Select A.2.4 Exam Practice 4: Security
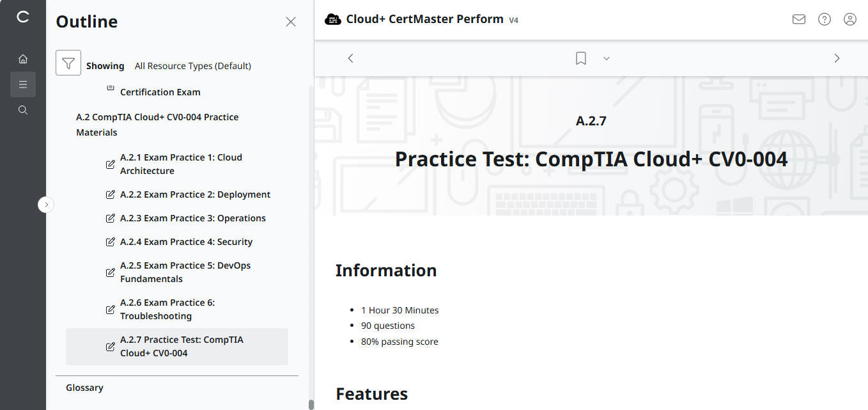The width and height of the screenshot is (868, 410). click(186, 241)
